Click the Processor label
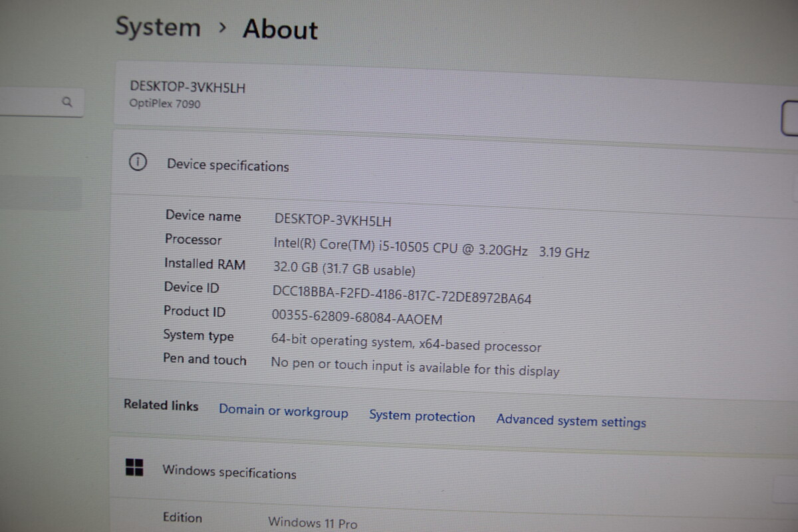 click(x=194, y=239)
